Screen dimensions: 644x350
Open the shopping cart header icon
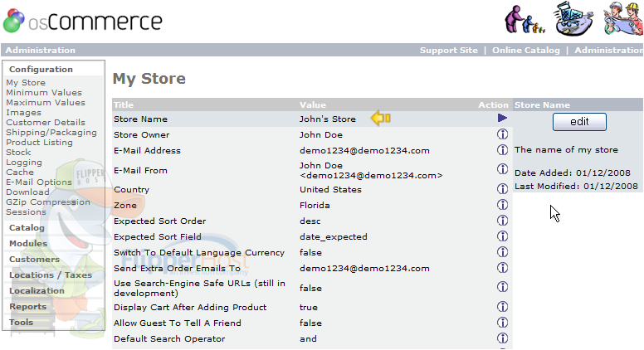[573, 18]
